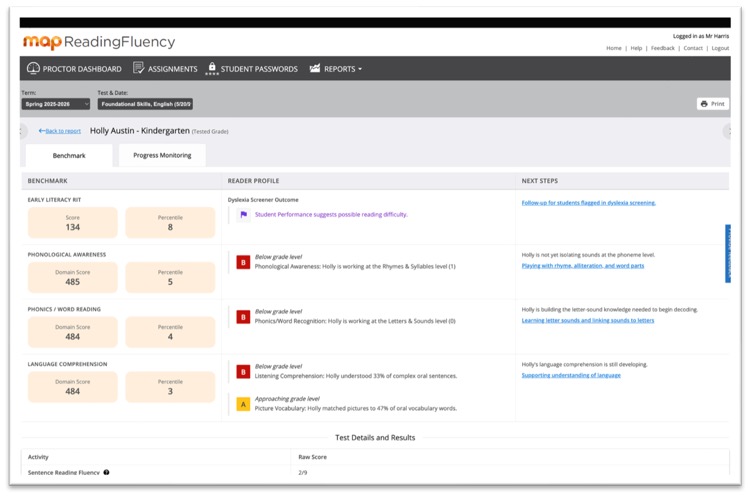Click Early Literacy RIT Percentile 8 card
This screenshot has height=498, width=750.
click(170, 222)
